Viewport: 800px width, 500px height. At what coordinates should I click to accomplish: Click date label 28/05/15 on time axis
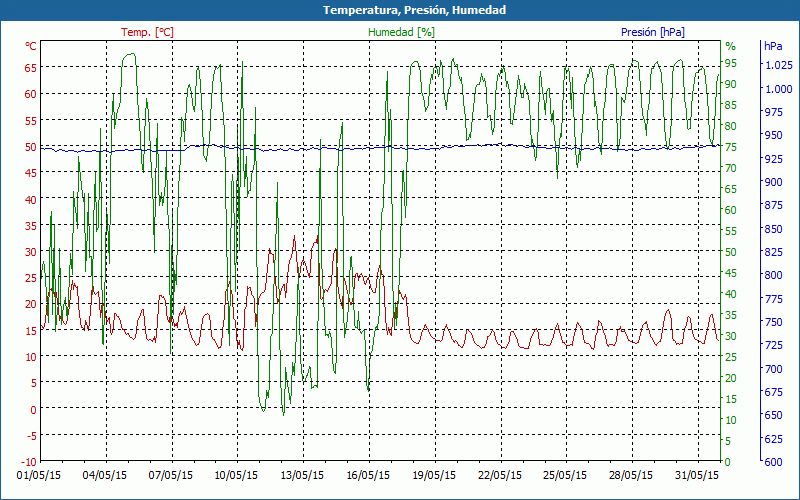point(632,475)
